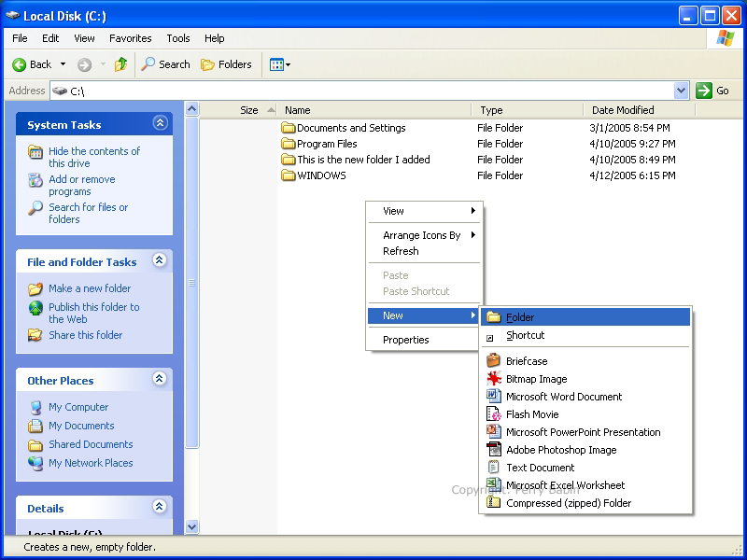This screenshot has width=747, height=560.
Task: Click the Go arrow button
Action: click(x=704, y=91)
